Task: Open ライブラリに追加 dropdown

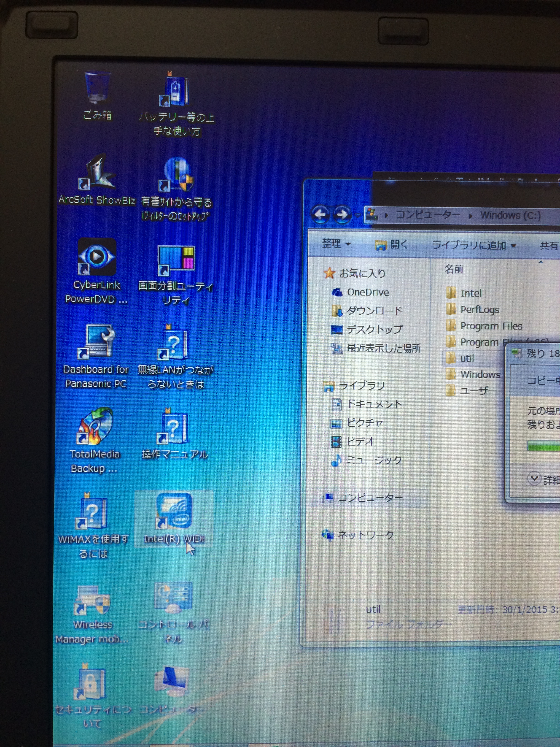Action: [474, 245]
